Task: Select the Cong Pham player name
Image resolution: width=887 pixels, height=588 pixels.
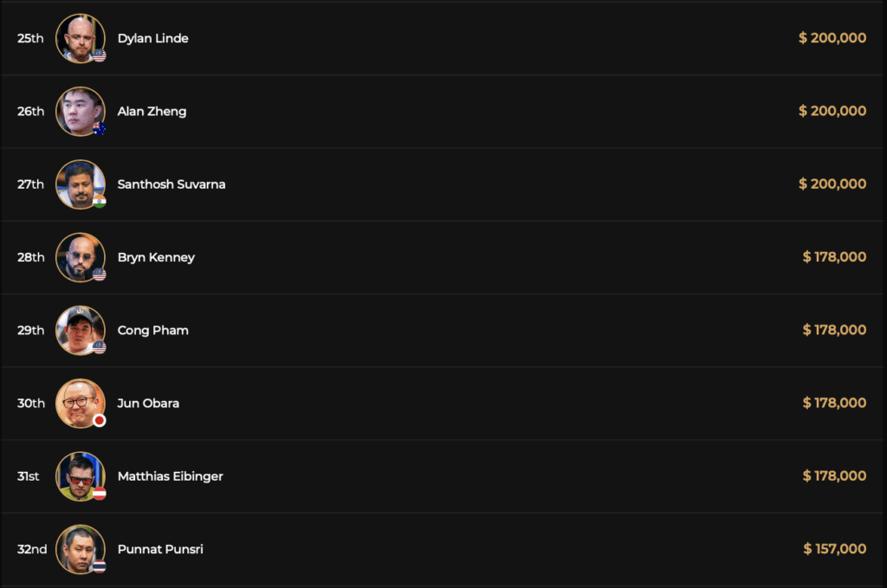Action: pos(152,330)
